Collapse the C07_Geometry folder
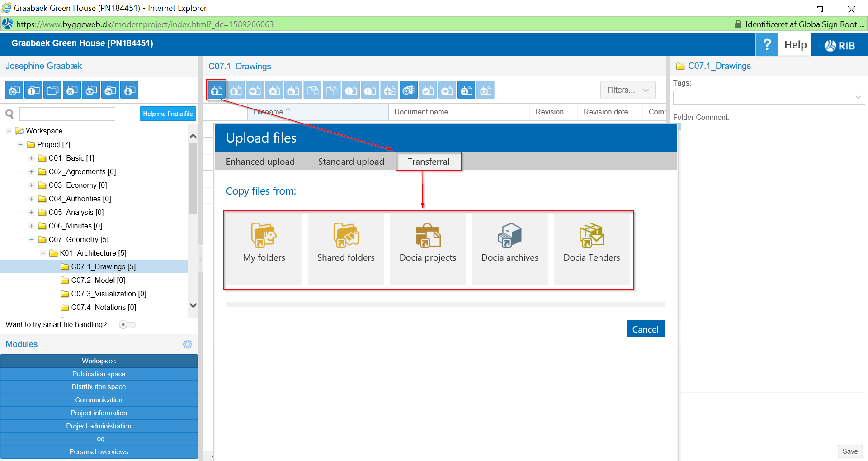The width and height of the screenshot is (868, 461). click(32, 240)
